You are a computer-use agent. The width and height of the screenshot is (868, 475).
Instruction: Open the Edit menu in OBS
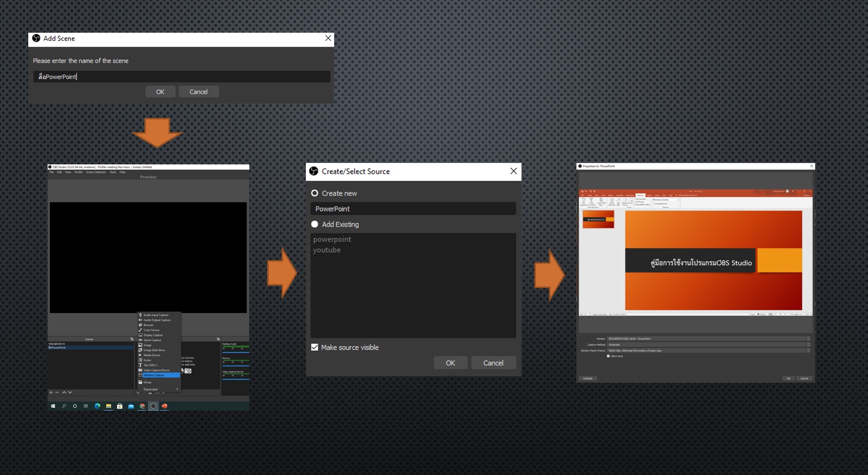click(59, 172)
